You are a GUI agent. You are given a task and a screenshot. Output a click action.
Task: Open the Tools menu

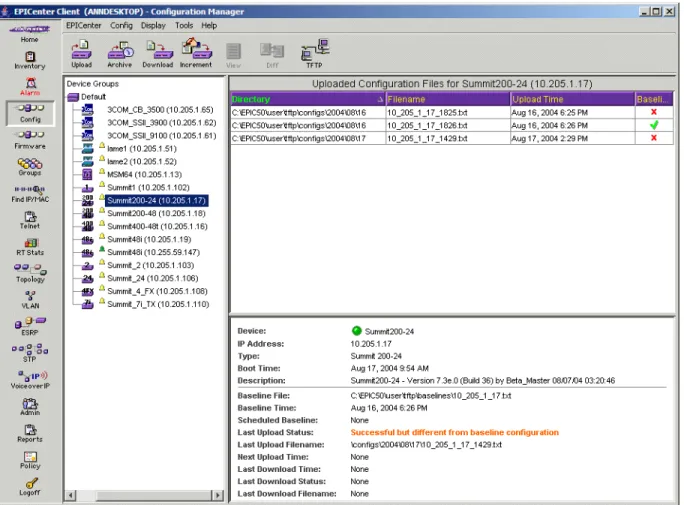click(184, 26)
